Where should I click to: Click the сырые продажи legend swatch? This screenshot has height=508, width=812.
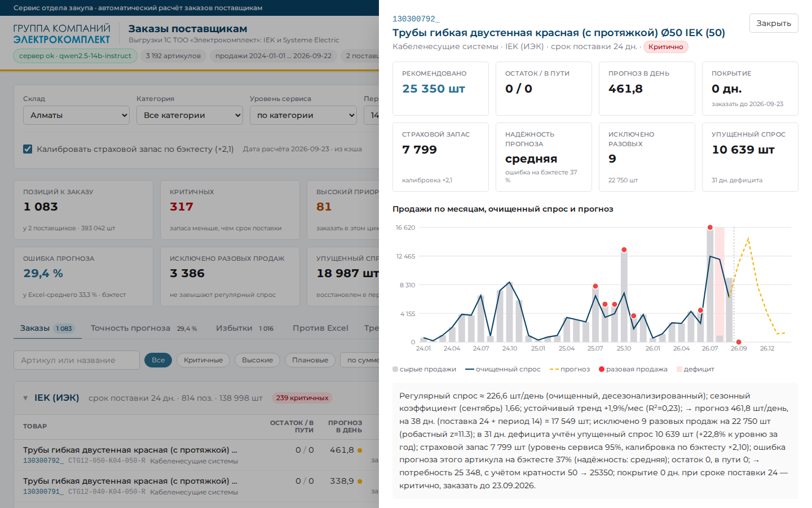395,369
